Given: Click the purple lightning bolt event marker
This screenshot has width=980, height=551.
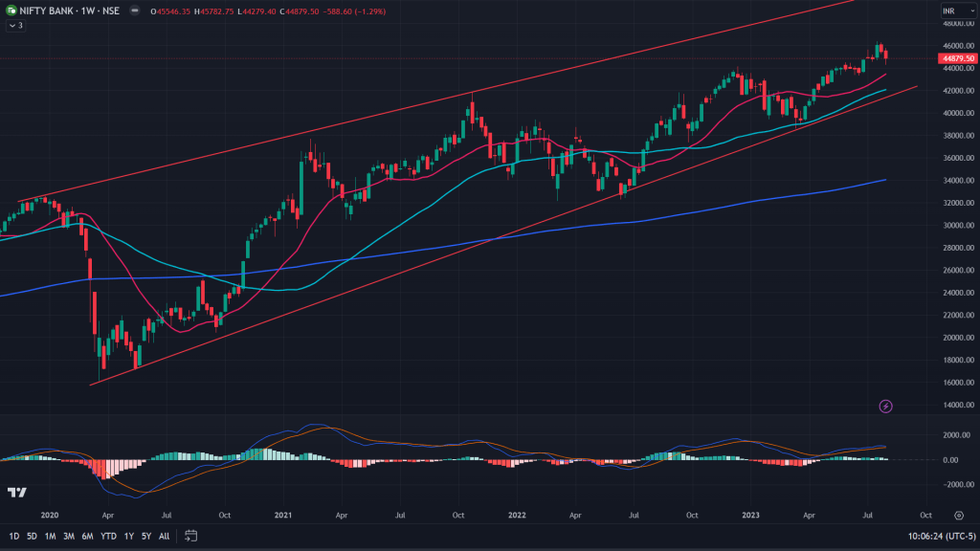Looking at the screenshot, I should pos(885,407).
